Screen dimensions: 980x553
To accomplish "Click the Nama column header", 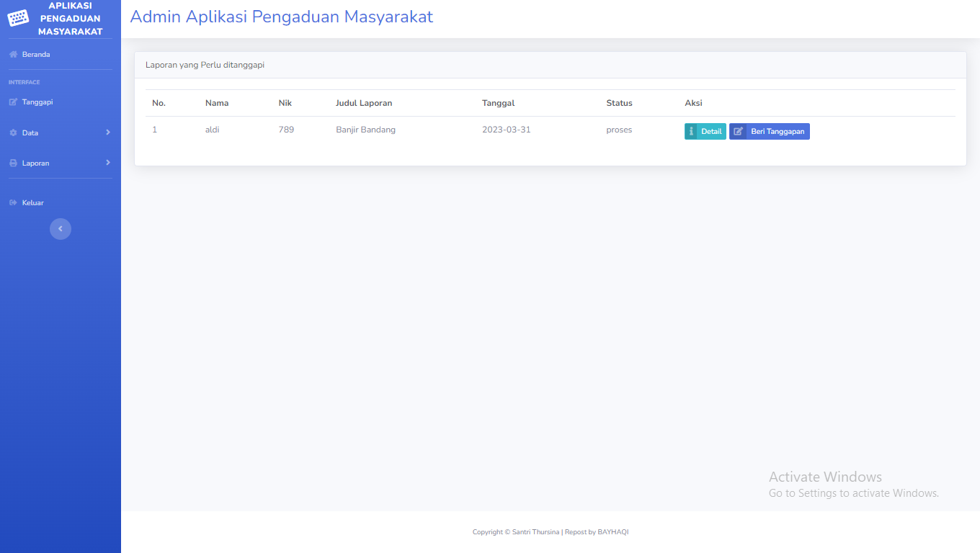I will pyautogui.click(x=217, y=103).
